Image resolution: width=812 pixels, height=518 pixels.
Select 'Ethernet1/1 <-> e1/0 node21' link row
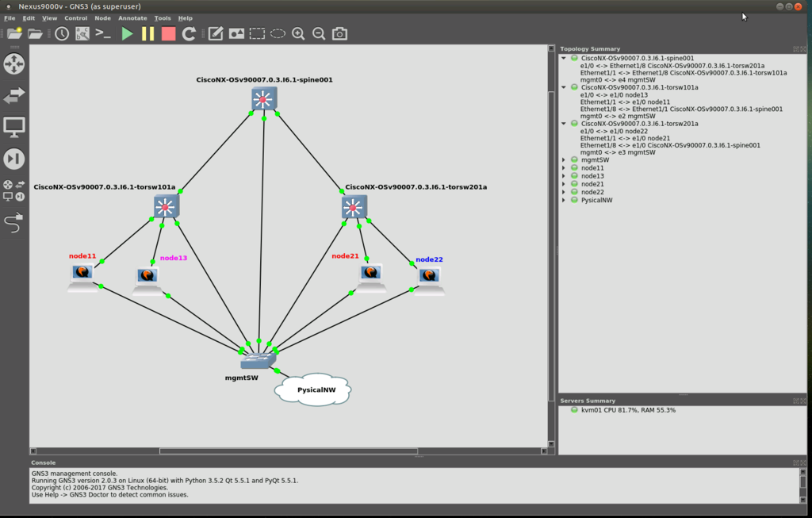tap(625, 138)
